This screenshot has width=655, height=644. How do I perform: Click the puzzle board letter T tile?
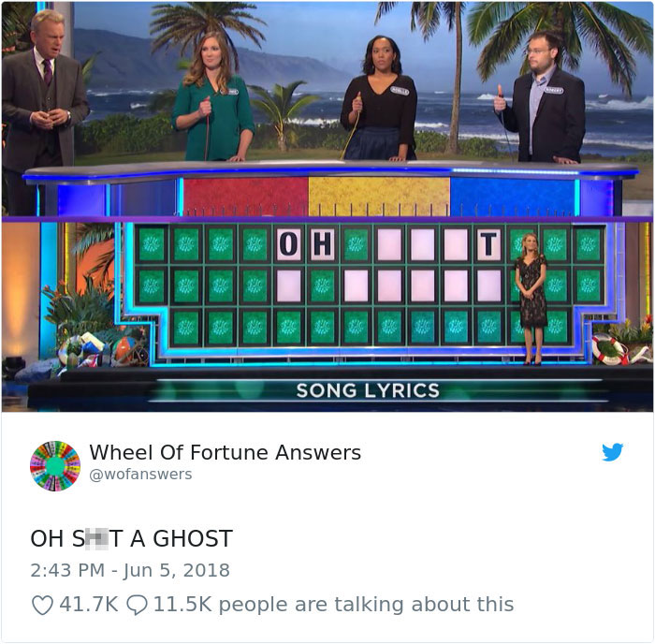click(488, 244)
